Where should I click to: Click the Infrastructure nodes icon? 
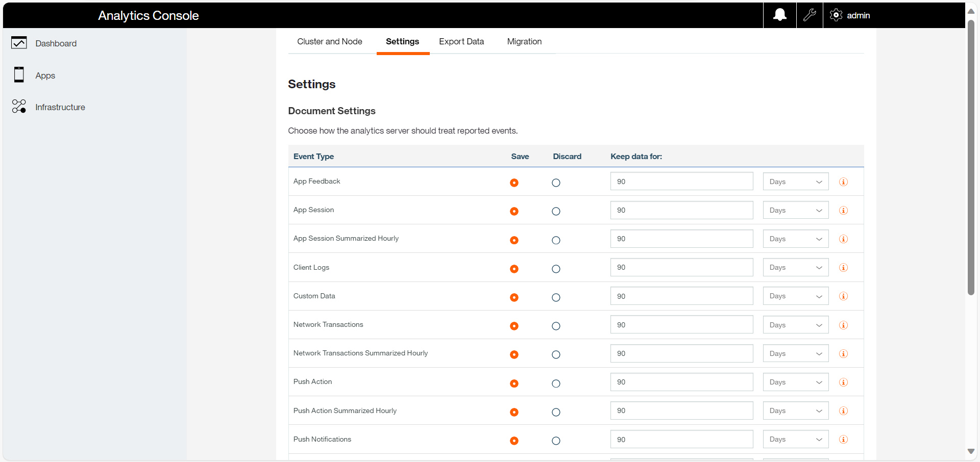click(19, 107)
